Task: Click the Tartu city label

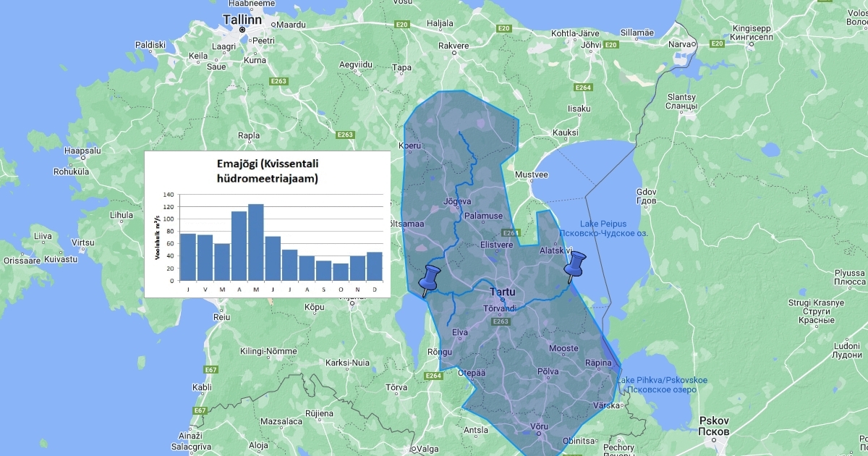Action: [503, 292]
